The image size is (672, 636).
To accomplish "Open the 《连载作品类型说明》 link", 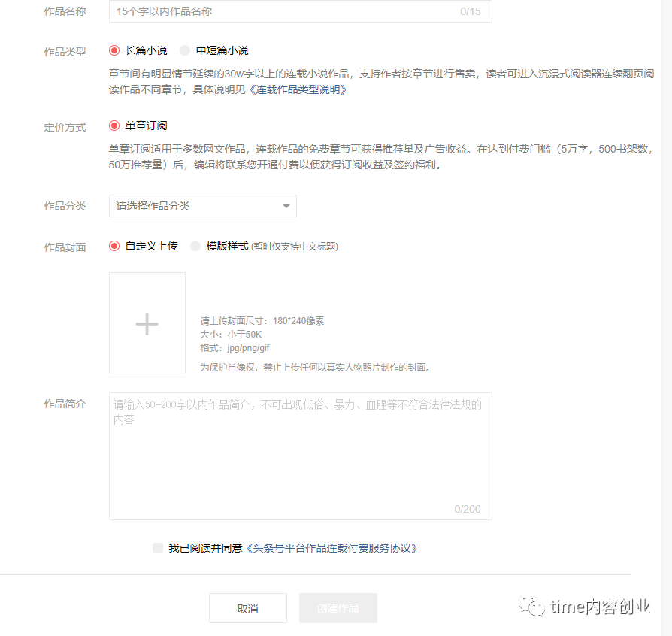I will point(298,89).
